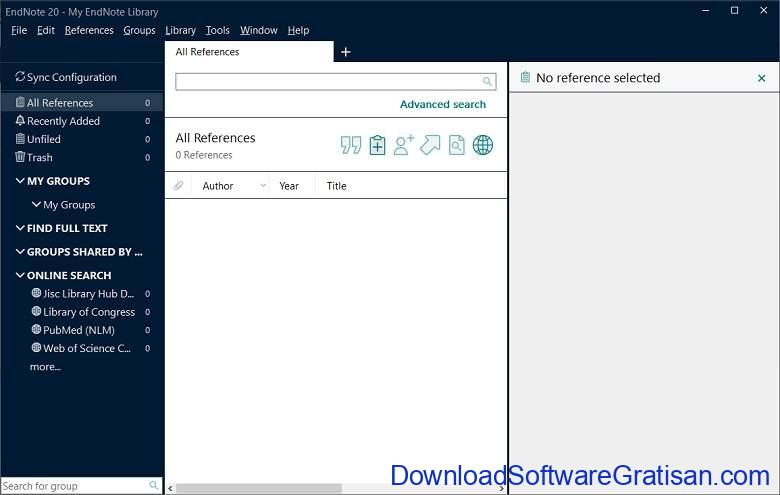Click the Online Search globe toolbar icon
The width and height of the screenshot is (780, 495).
483,145
